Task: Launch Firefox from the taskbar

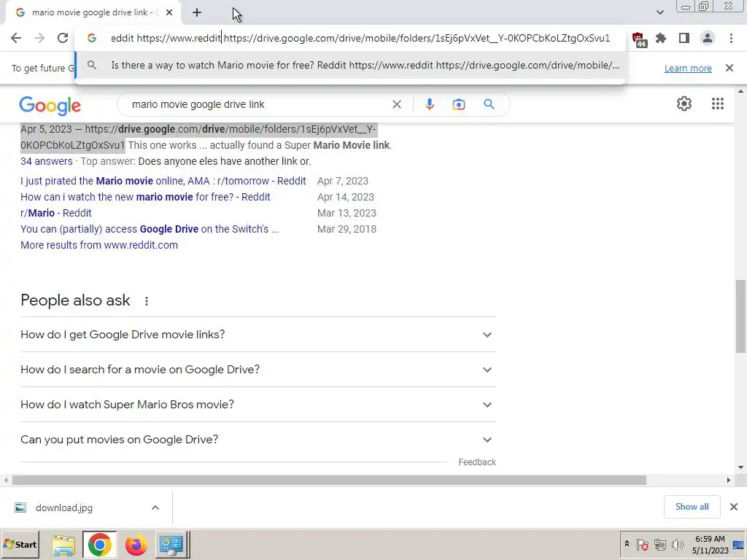Action: click(136, 545)
